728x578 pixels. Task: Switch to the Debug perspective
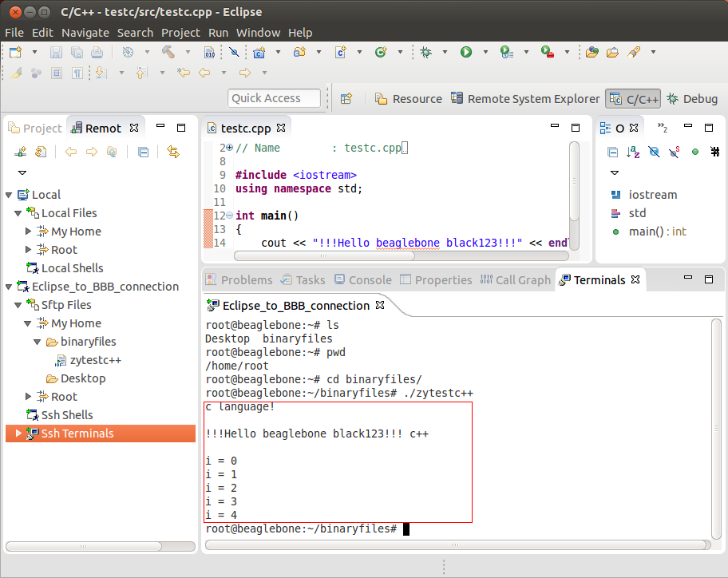[x=692, y=99]
